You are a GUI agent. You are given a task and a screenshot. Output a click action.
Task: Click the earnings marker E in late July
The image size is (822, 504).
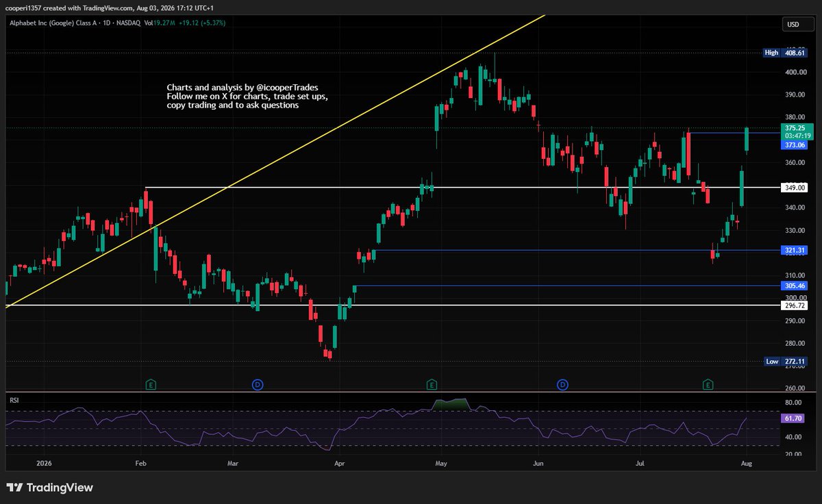click(708, 385)
